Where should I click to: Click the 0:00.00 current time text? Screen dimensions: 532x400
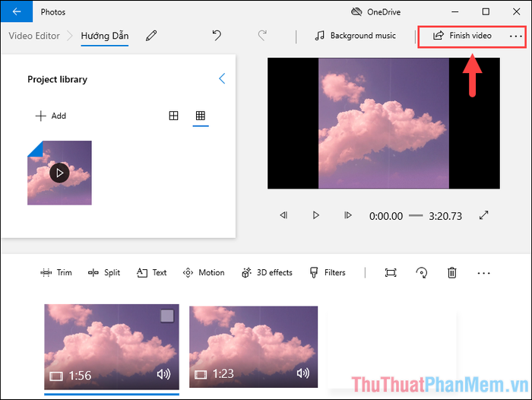click(x=386, y=216)
